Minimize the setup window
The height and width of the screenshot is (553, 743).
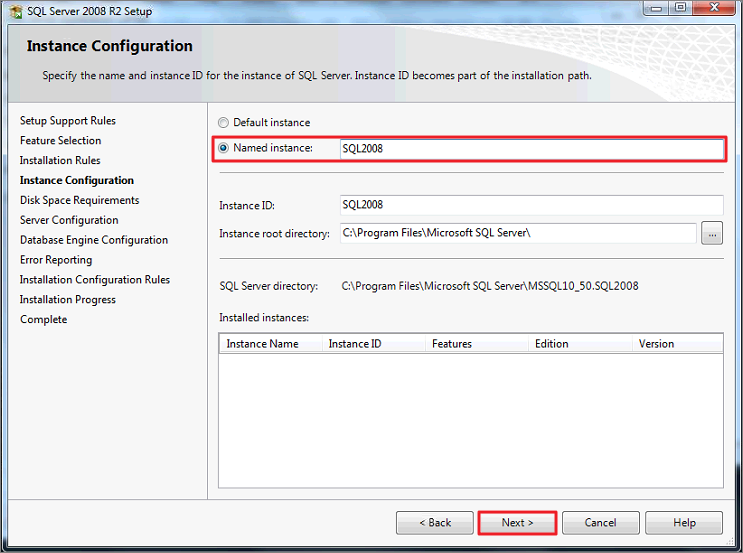[x=656, y=8]
